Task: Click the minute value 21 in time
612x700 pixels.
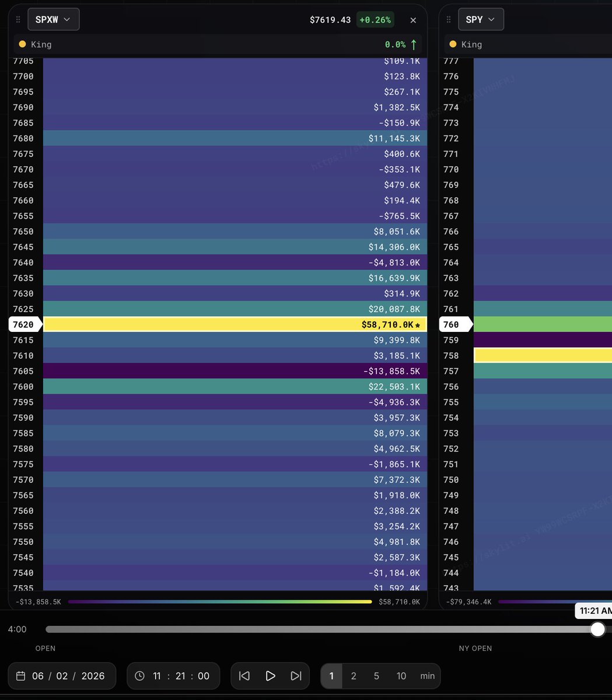Action: 180,675
